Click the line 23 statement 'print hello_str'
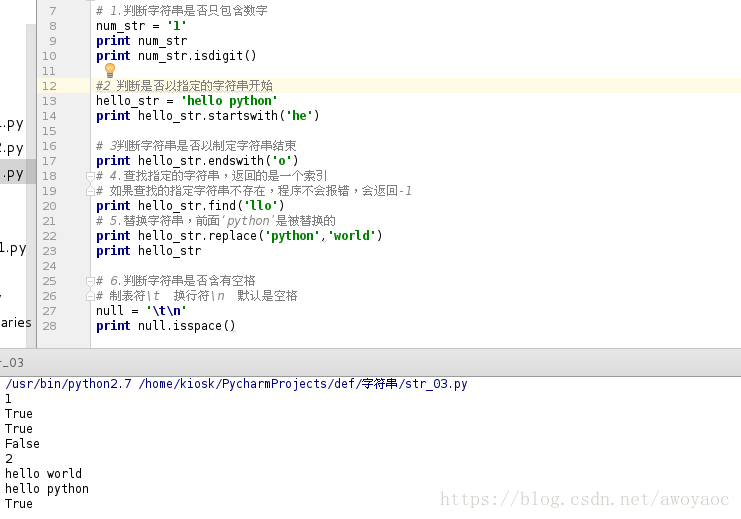This screenshot has height=519, width=741. click(148, 251)
